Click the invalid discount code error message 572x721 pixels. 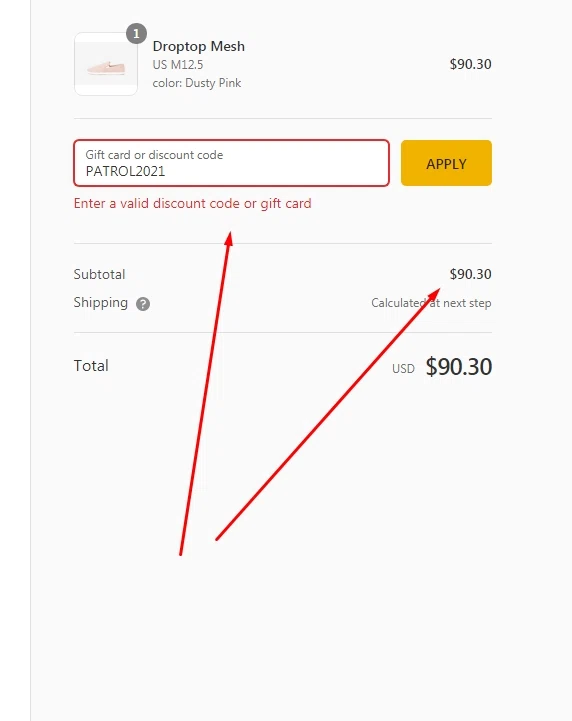click(193, 204)
